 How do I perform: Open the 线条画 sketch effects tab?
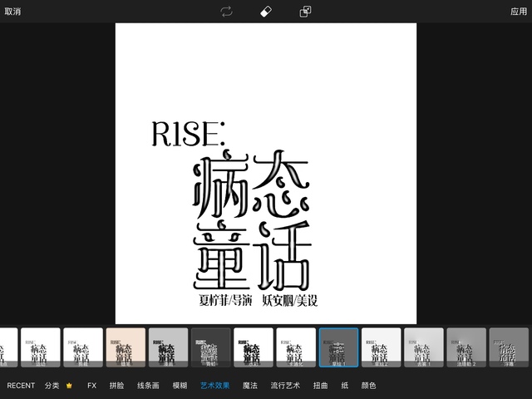coord(148,386)
